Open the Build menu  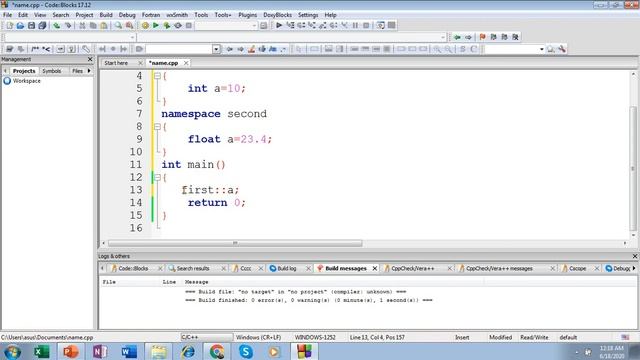106,15
